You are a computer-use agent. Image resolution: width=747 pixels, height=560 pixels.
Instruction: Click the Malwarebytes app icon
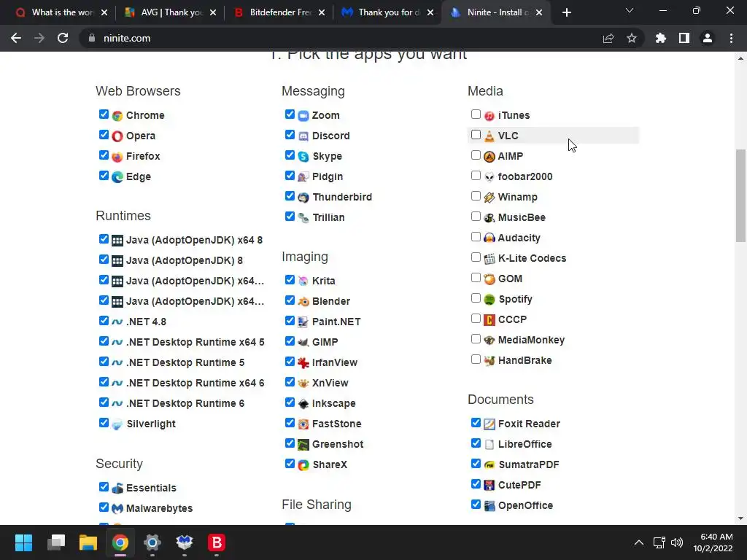point(117,509)
